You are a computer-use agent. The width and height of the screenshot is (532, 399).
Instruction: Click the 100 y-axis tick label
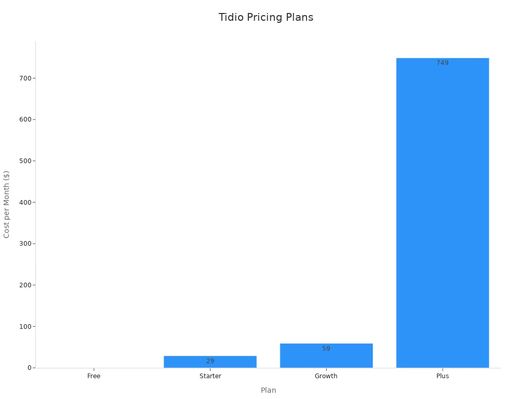click(25, 326)
